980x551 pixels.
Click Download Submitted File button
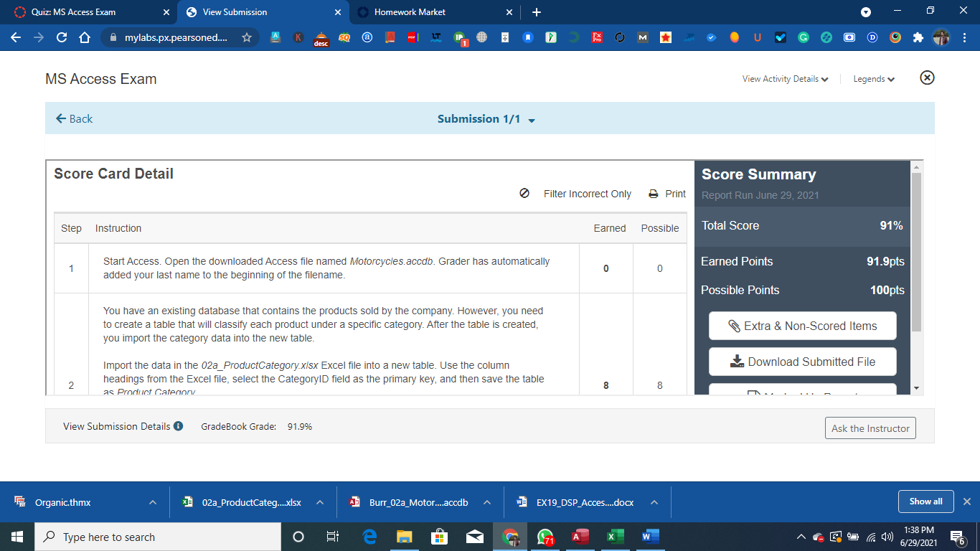(x=803, y=362)
